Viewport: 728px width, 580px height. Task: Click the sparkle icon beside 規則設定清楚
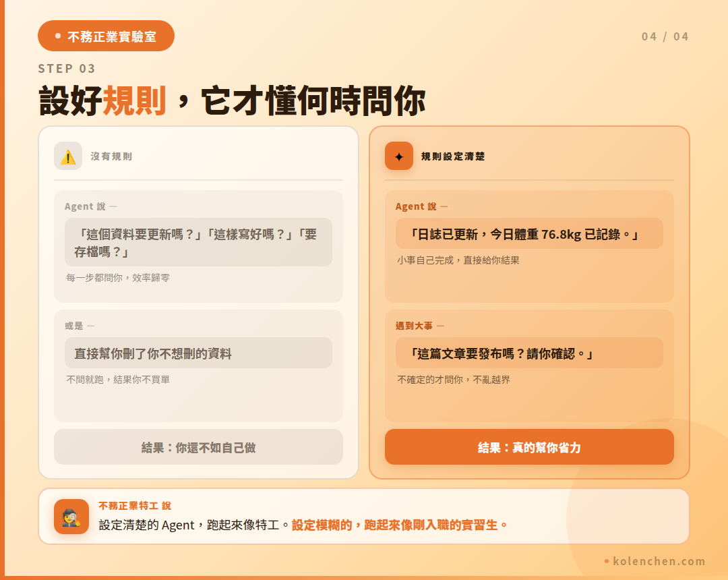[399, 156]
